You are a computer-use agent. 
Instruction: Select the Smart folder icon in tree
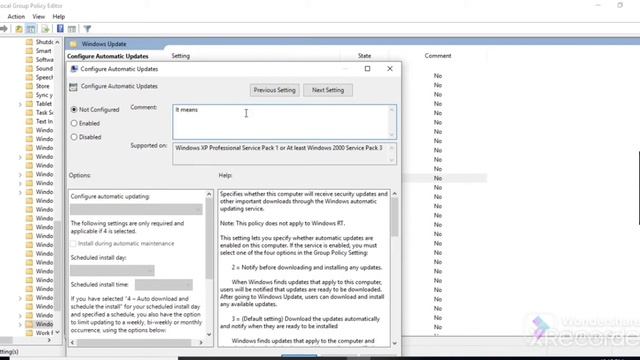pyautogui.click(x=29, y=51)
